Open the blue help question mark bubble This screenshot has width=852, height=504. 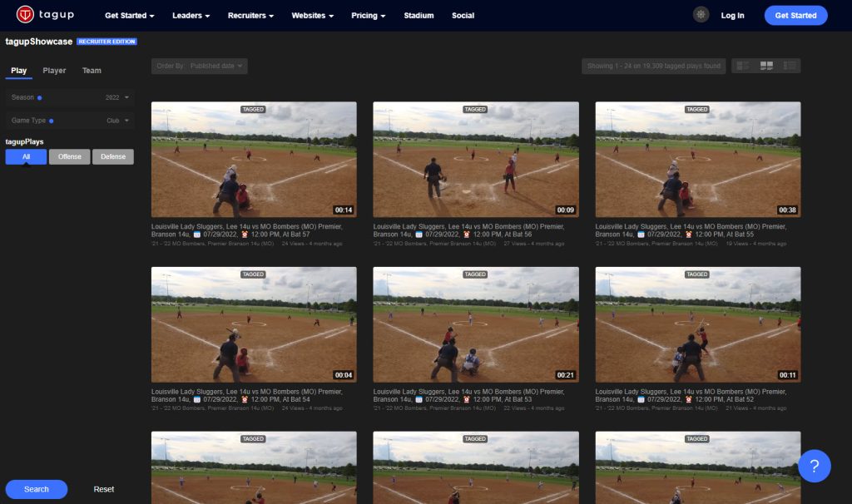tap(814, 466)
